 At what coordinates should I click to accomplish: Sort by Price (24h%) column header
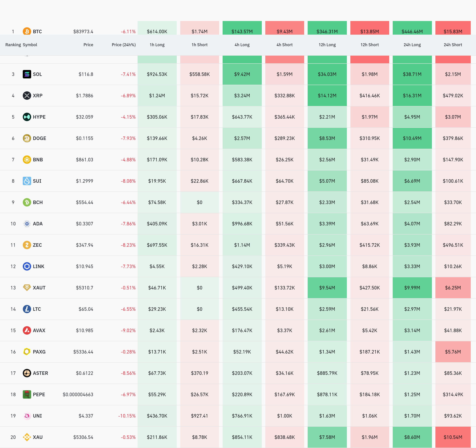(x=124, y=45)
